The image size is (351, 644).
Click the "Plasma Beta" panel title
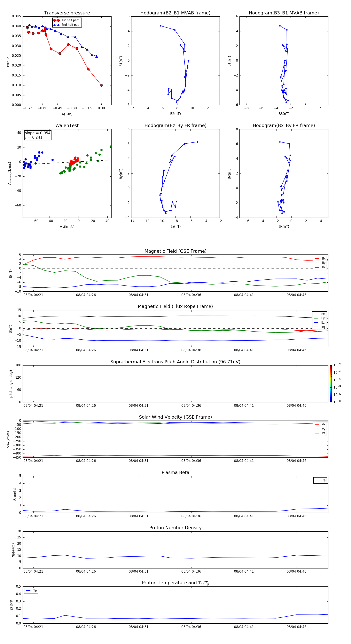(175, 472)
